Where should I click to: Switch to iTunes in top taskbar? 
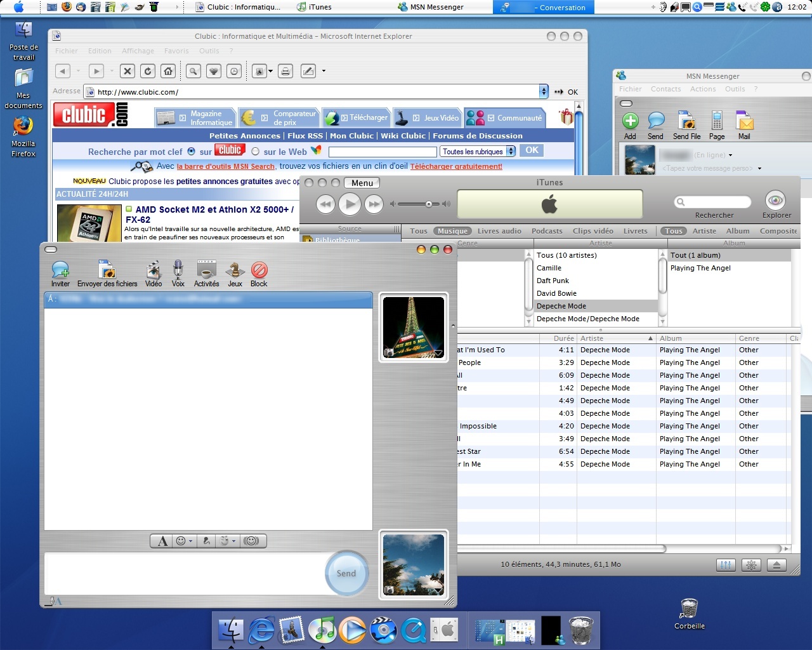pyautogui.click(x=314, y=7)
